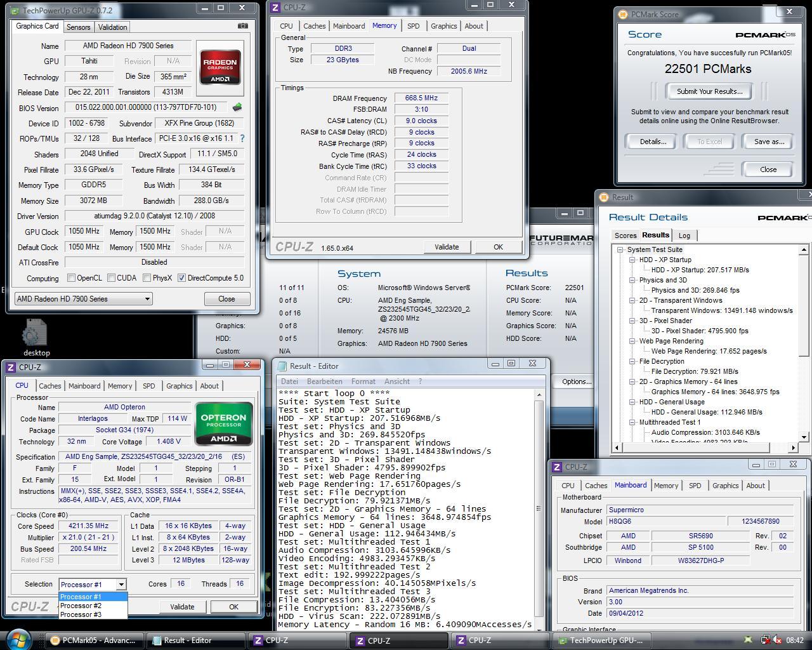Open TechPowerUp GPU-Z taskbar button
The height and width of the screenshot is (650, 812).
[x=601, y=640]
